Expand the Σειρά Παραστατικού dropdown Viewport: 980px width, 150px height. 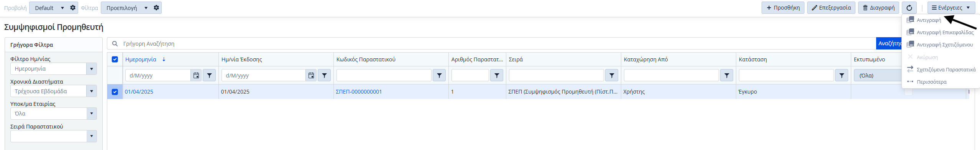click(92, 136)
